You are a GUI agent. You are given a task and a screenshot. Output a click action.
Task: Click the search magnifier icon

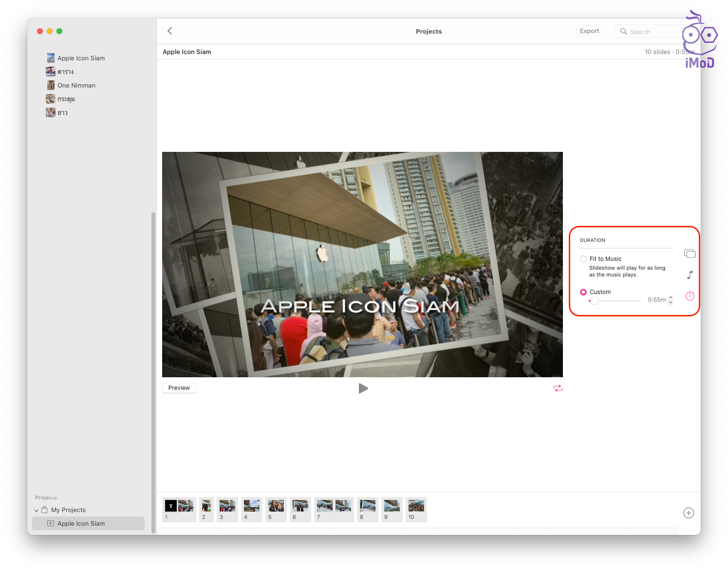pyautogui.click(x=623, y=32)
